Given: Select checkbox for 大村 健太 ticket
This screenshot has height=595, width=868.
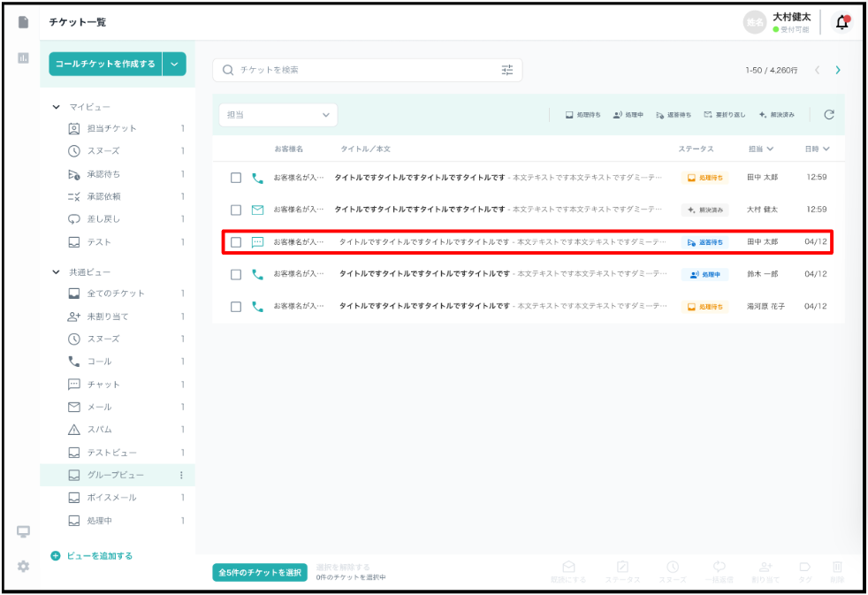Looking at the screenshot, I should pos(236,210).
